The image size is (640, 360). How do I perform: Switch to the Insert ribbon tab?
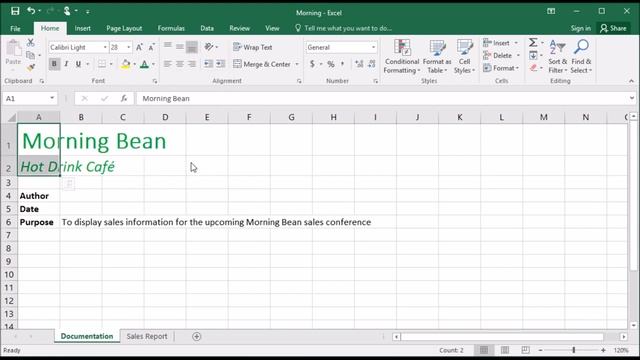point(82,28)
